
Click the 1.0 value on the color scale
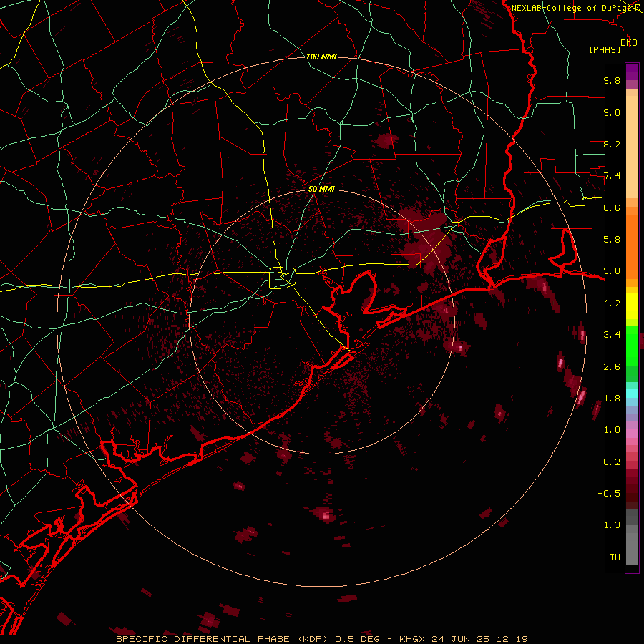coord(612,430)
